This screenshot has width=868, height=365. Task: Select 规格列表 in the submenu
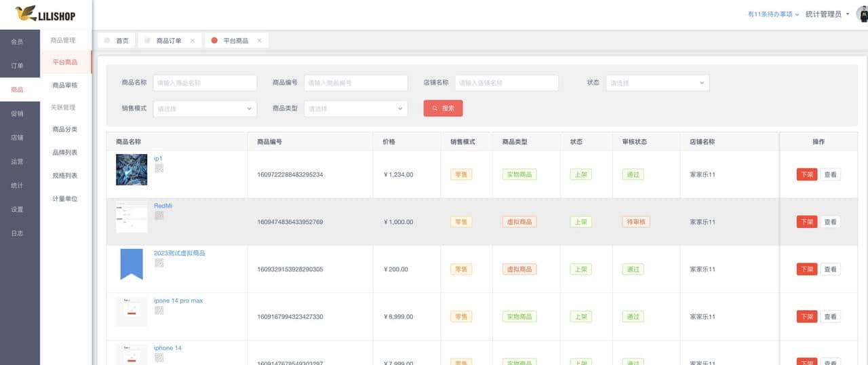tap(65, 176)
